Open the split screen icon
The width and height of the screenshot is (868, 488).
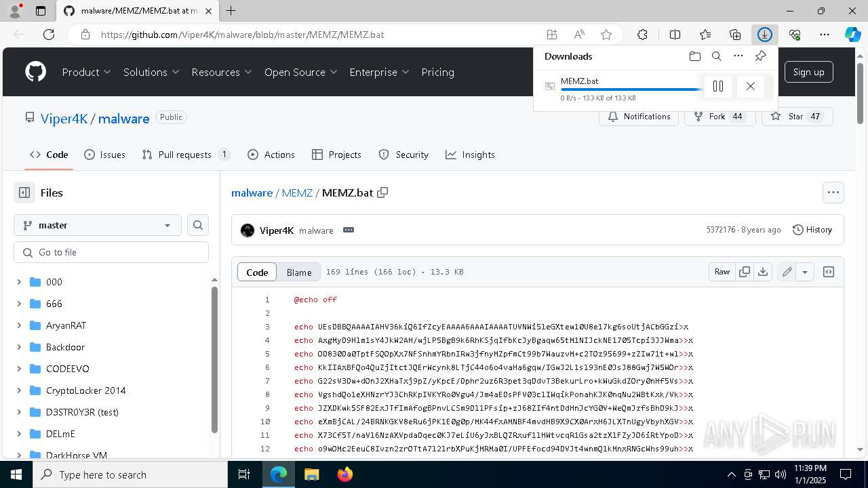[x=675, y=35]
